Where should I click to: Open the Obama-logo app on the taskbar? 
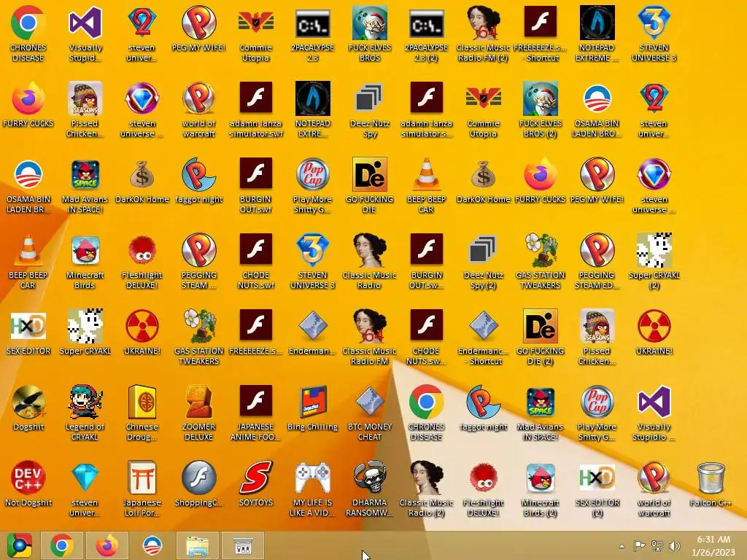pos(152,545)
